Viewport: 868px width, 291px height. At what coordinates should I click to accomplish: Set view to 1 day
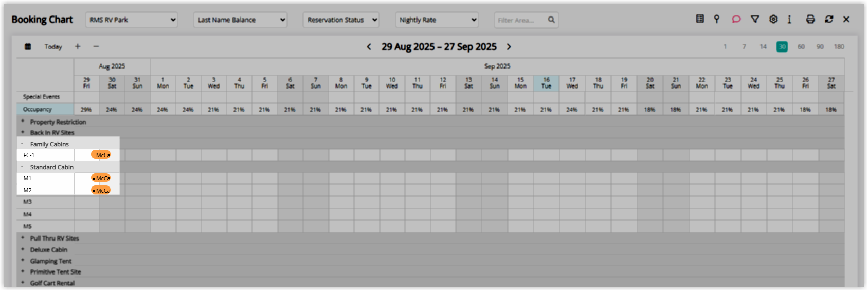tap(726, 46)
